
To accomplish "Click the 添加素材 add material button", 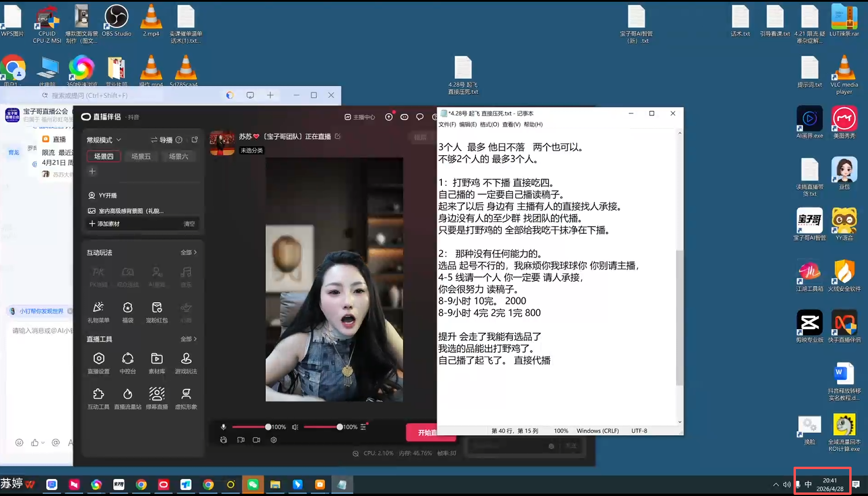I will click(x=104, y=224).
